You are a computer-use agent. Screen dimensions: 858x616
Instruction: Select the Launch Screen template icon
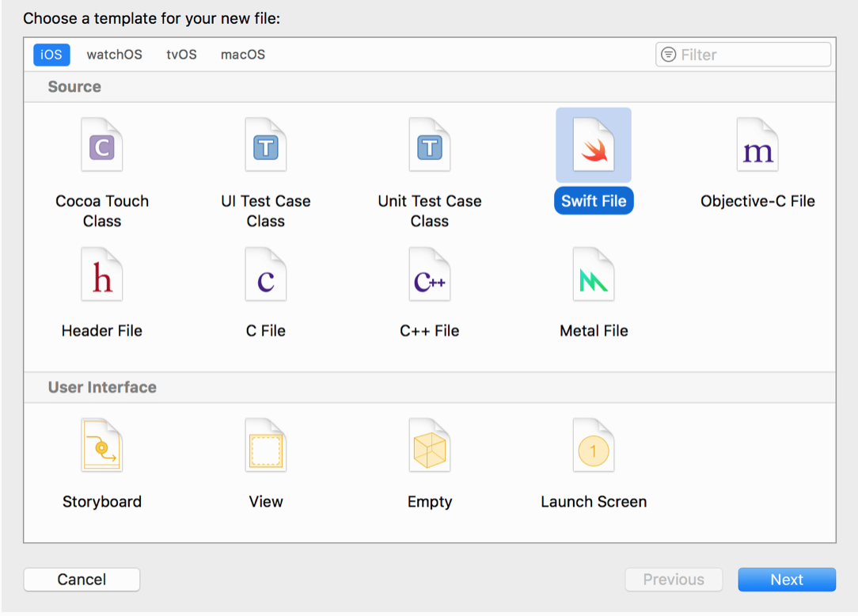coord(594,447)
